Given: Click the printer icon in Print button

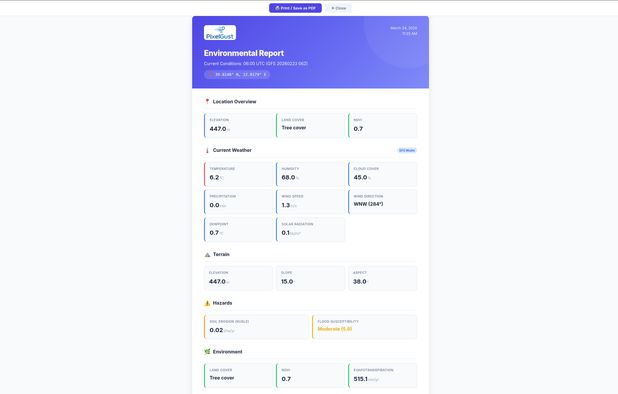Looking at the screenshot, I should (277, 8).
